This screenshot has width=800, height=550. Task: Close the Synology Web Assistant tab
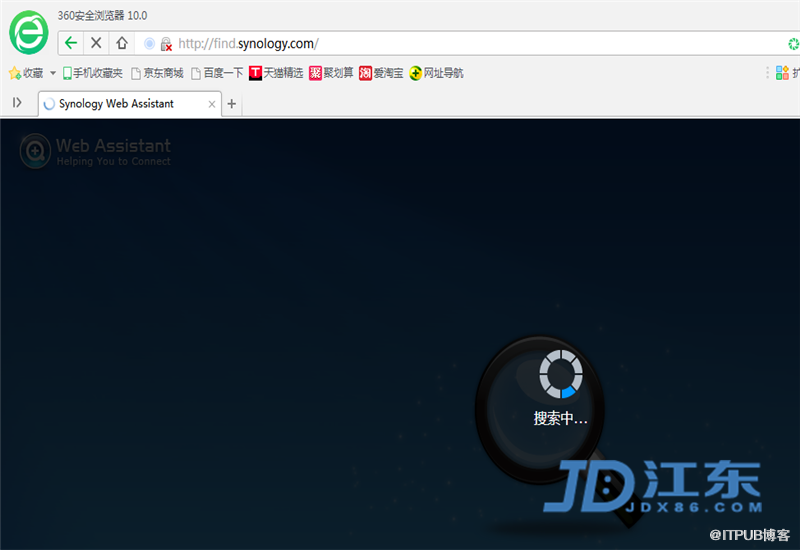click(212, 104)
